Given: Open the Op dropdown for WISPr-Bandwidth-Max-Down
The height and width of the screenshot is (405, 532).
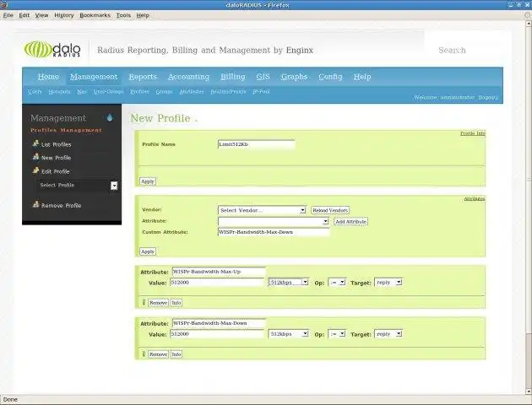Looking at the screenshot, I should (x=337, y=334).
